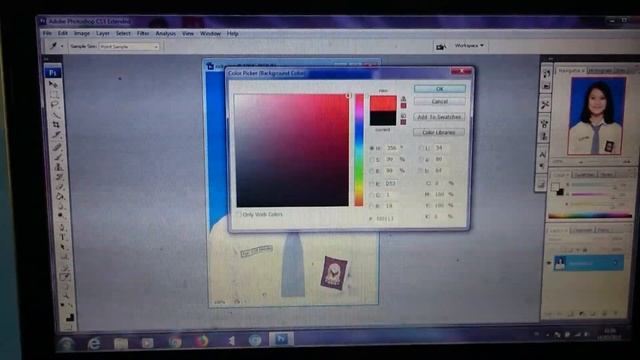The image size is (640, 360).
Task: Open the Workspace dropdown
Action: click(x=469, y=46)
